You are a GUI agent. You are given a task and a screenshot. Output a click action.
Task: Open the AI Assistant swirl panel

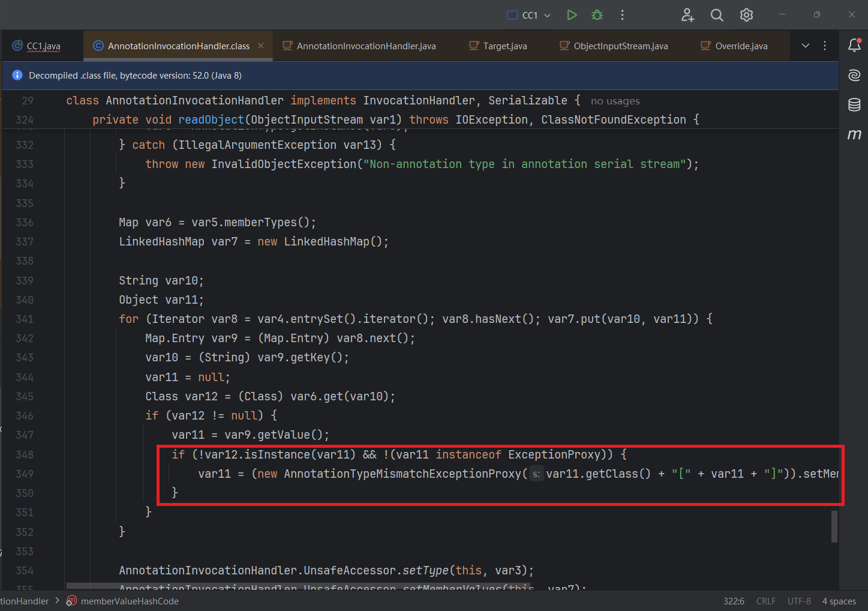pos(854,75)
